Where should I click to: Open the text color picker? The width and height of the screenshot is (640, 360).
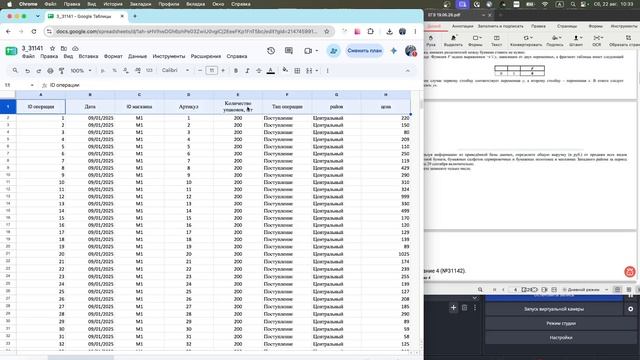270,71
